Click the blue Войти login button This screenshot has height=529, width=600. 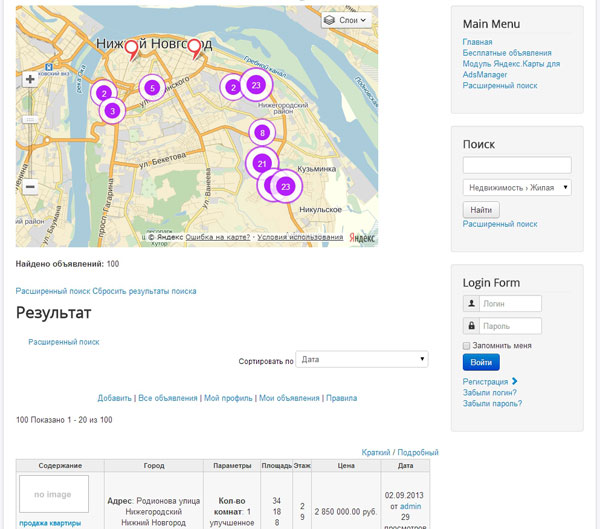click(481, 362)
